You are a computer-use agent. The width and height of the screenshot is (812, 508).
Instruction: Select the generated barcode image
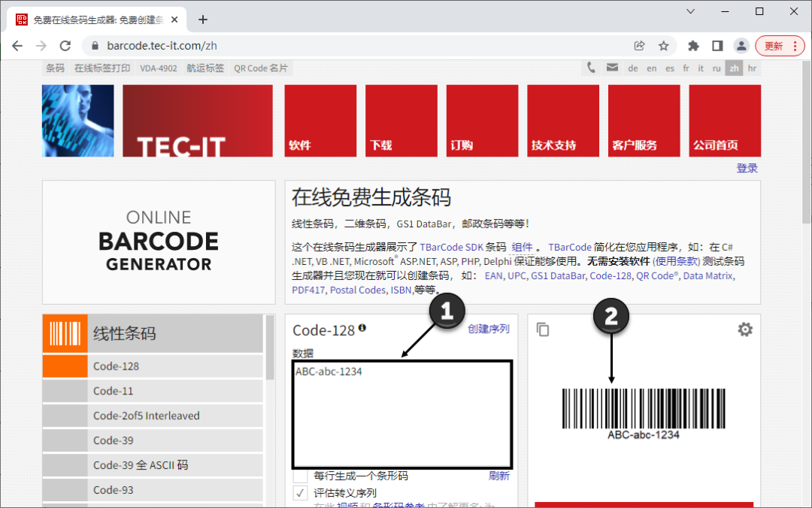643,414
